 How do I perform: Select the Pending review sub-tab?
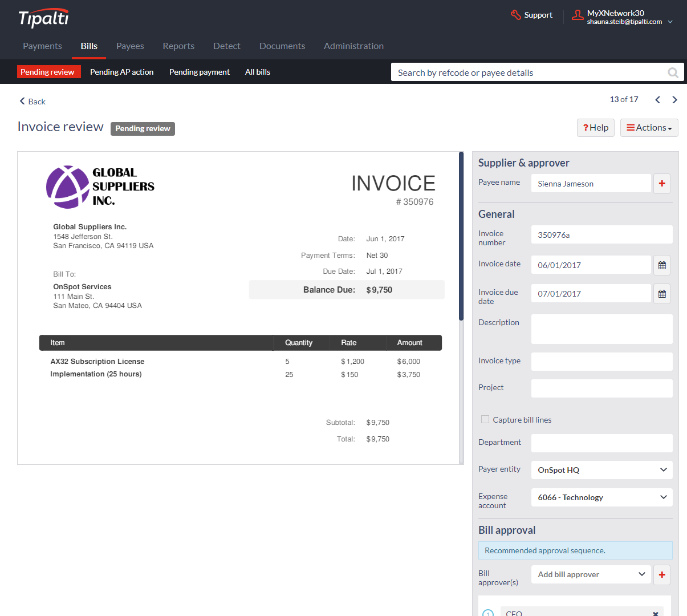(x=49, y=72)
